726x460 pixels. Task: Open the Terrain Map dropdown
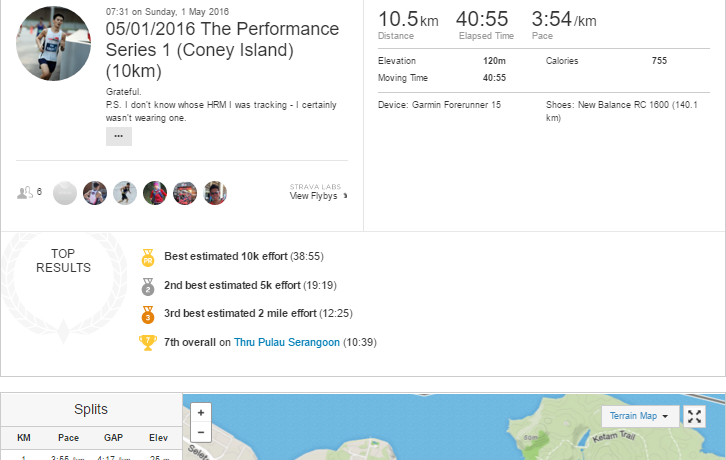pyautogui.click(x=640, y=416)
